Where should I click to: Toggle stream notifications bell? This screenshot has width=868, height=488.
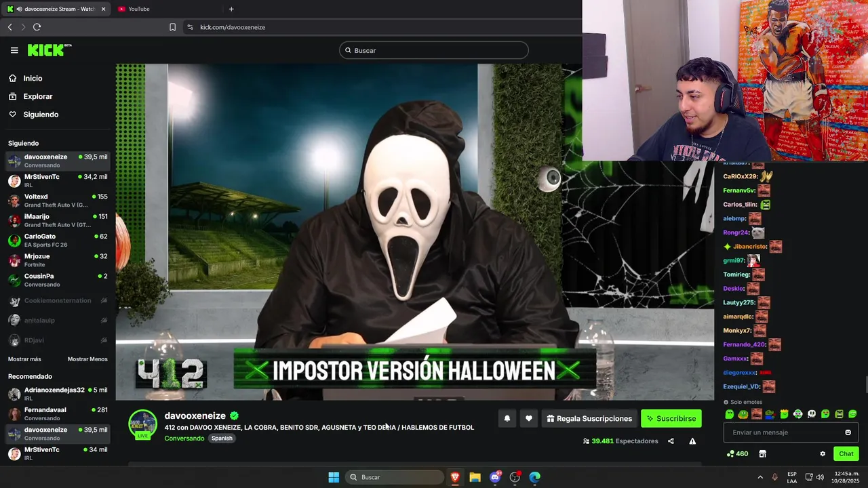coord(507,419)
